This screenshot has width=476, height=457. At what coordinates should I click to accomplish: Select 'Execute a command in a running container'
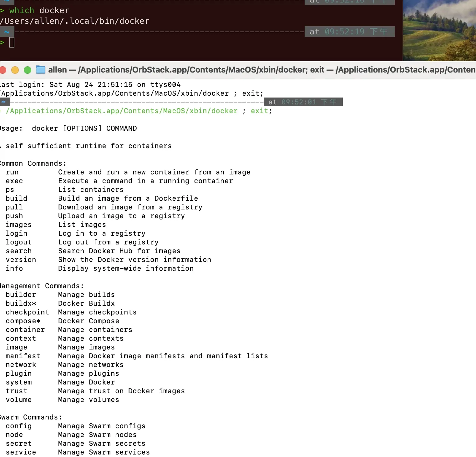(x=146, y=181)
